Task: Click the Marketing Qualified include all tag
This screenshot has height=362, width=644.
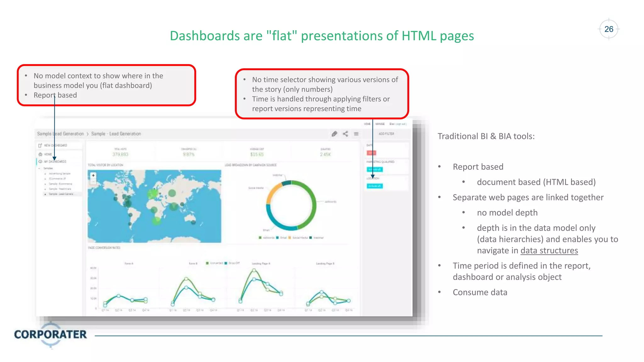Action: point(375,169)
